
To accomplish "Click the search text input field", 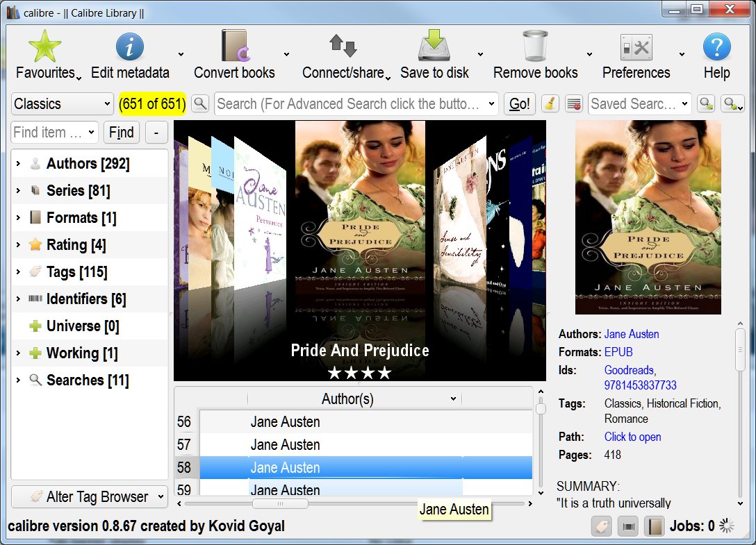I will click(349, 104).
